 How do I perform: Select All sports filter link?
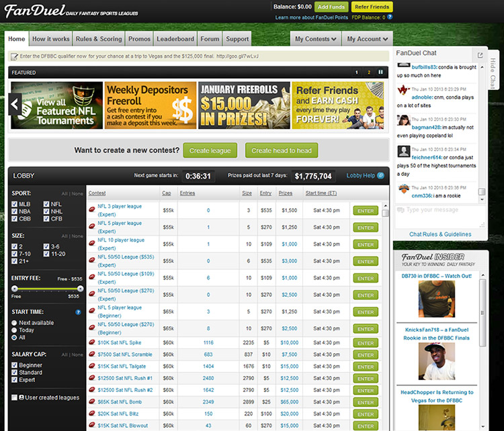pyautogui.click(x=65, y=193)
